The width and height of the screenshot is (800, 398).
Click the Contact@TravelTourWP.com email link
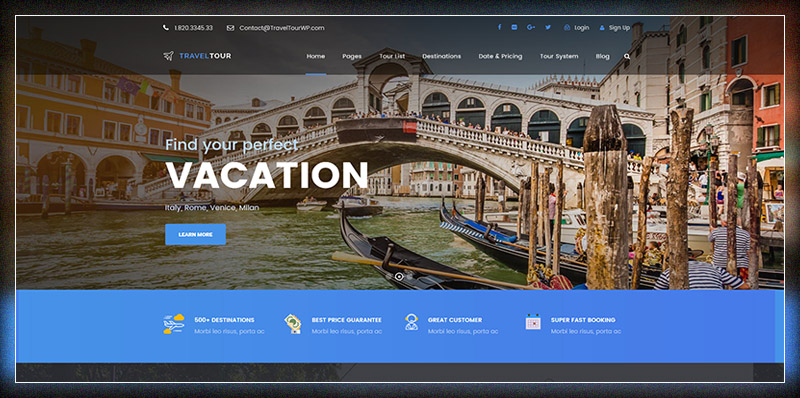[x=282, y=28]
